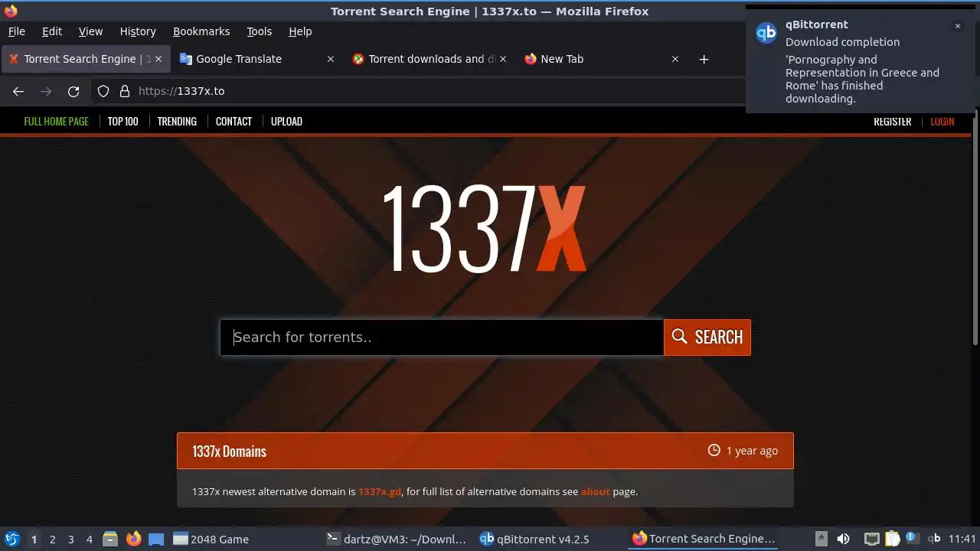Click the address bar URL
This screenshot has height=551, width=980.
(x=181, y=91)
